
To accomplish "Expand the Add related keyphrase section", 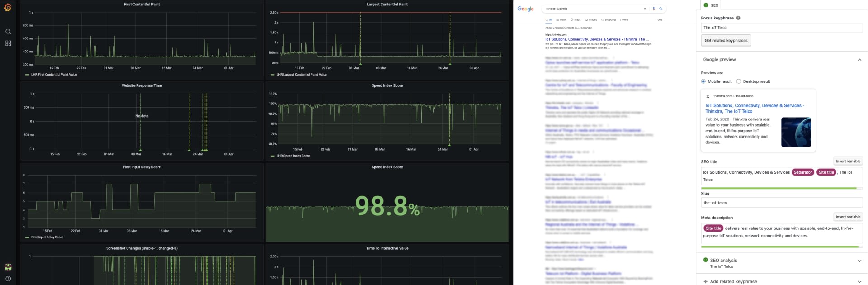I will click(859, 281).
